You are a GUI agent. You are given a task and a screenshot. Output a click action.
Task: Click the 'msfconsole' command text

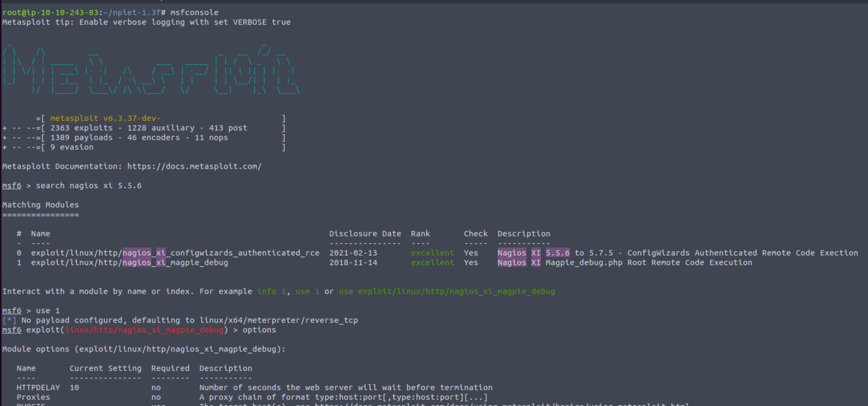(x=194, y=12)
